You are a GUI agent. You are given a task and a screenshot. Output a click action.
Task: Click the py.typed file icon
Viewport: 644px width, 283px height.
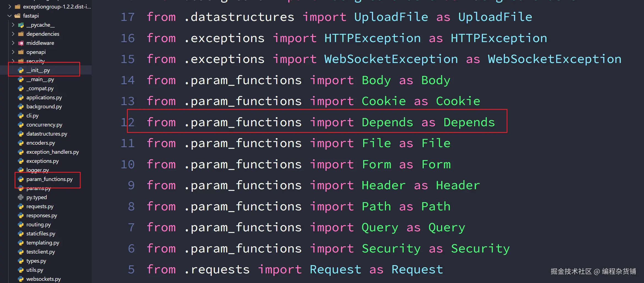[x=21, y=197]
